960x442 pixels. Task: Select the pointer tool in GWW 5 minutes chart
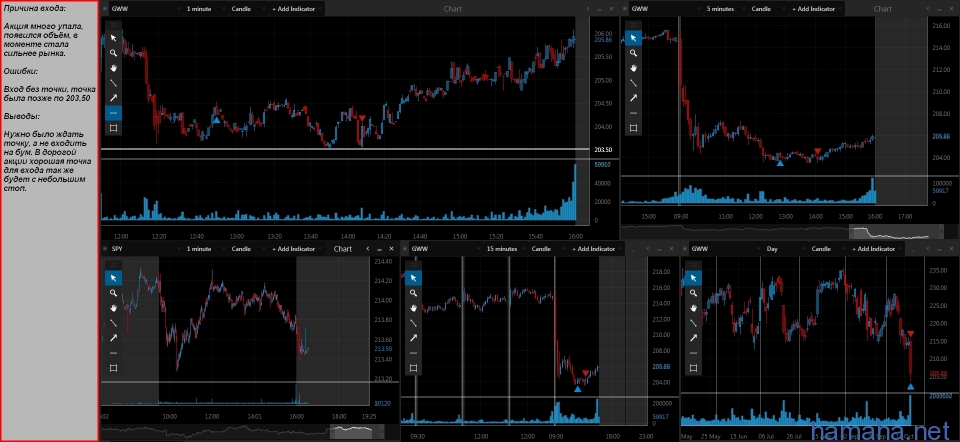tap(634, 38)
